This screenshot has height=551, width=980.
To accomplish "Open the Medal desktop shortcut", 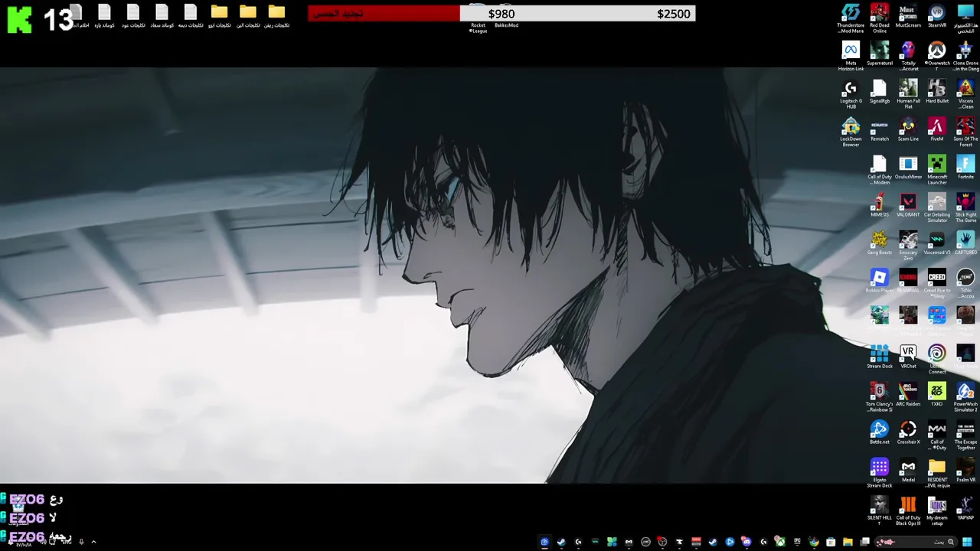I will [908, 471].
